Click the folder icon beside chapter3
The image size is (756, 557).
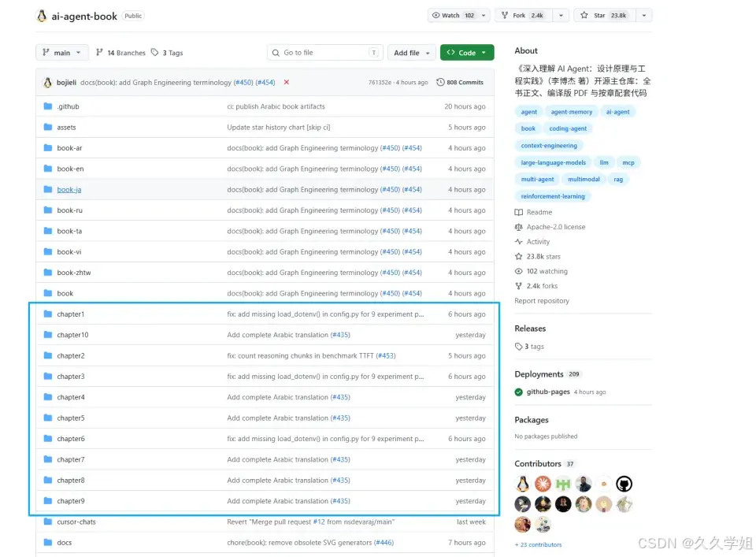[x=48, y=376]
